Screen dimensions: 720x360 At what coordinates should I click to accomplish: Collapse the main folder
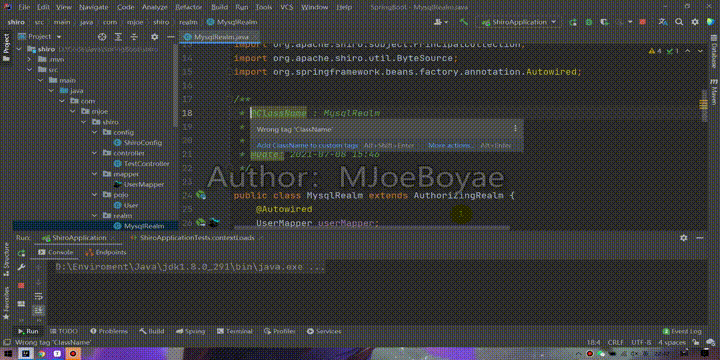40,80
